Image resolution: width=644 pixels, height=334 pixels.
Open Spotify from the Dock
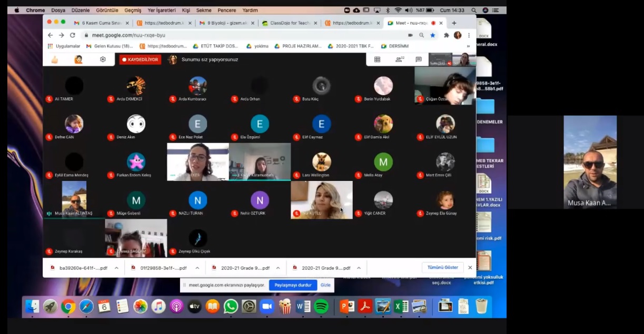(321, 307)
